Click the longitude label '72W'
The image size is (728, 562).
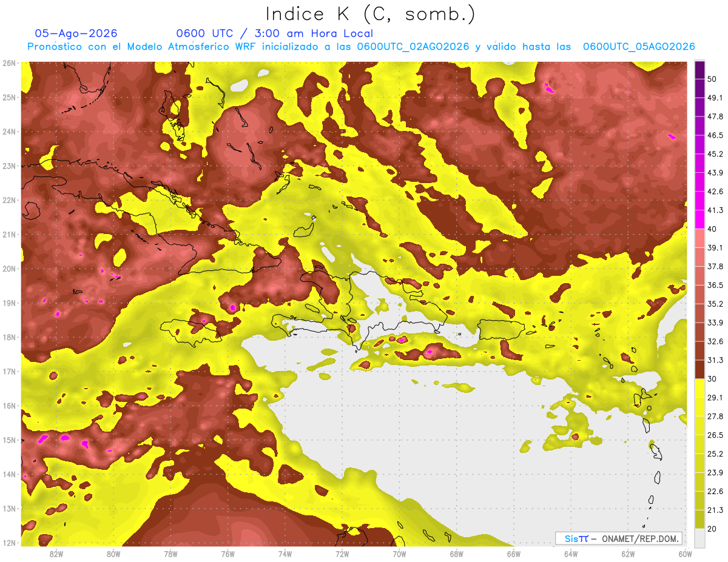[x=342, y=554]
